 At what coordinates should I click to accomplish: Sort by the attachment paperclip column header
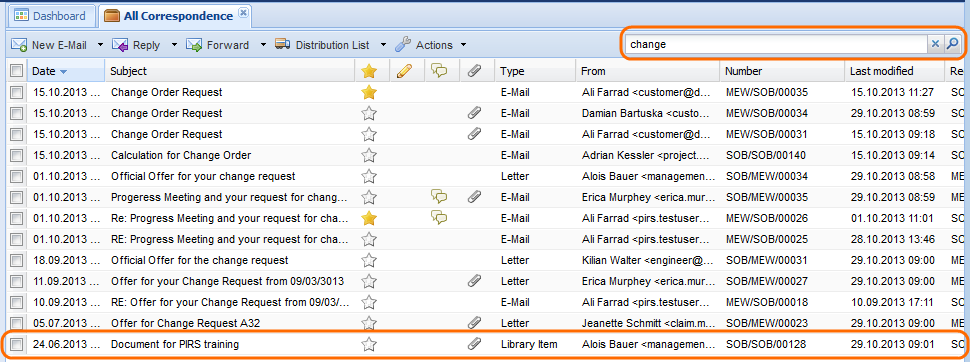(474, 71)
